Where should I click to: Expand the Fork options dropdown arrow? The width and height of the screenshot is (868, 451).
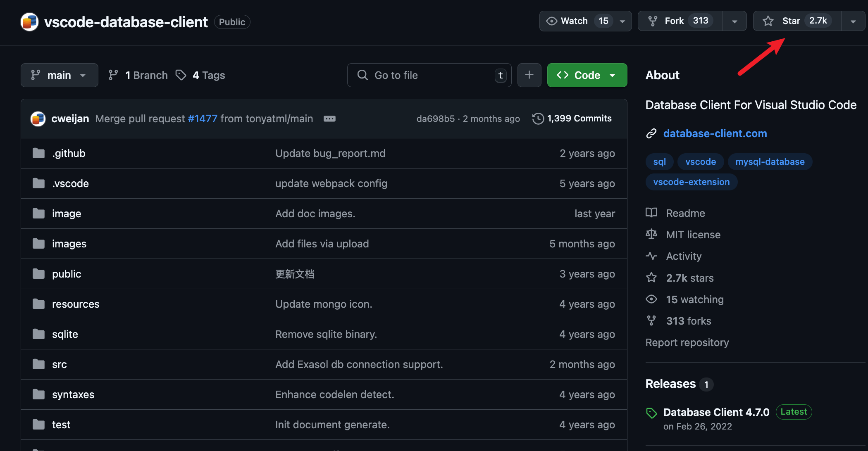point(734,21)
